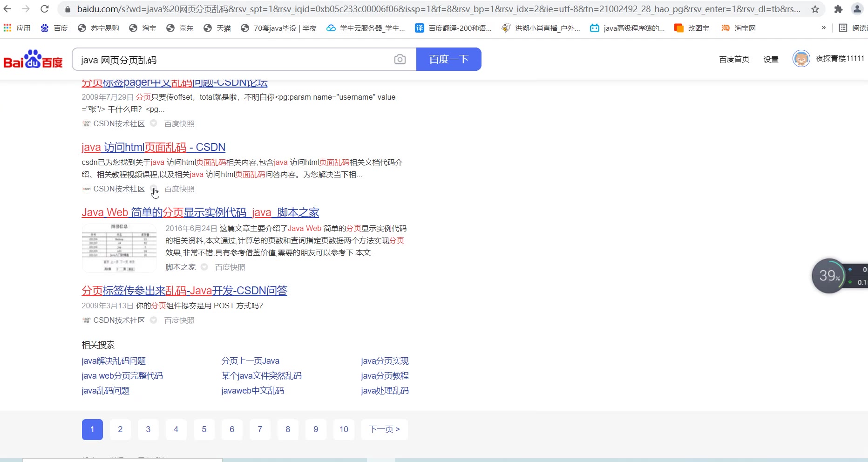Open 设置 menu in header

click(x=771, y=59)
